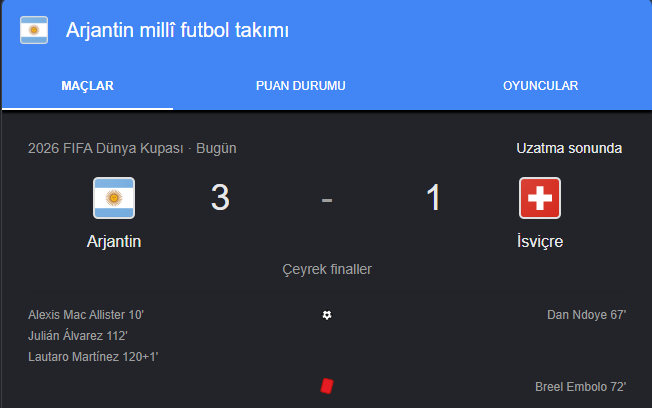Open the OYUNCULAR tab
The width and height of the screenshot is (652, 408).
click(x=541, y=86)
